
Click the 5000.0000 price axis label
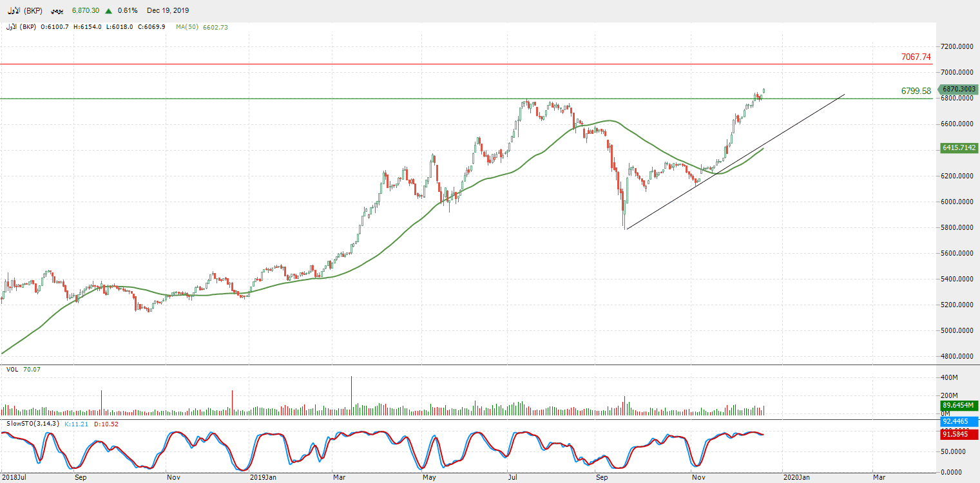[956, 330]
